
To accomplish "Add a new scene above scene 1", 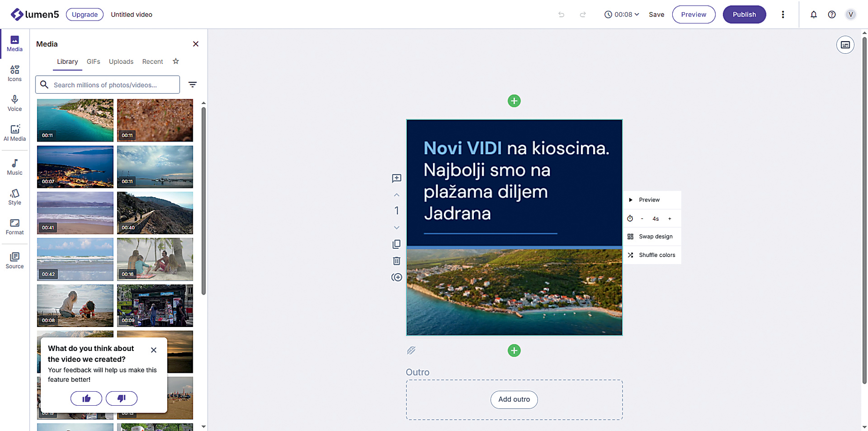I will click(x=514, y=101).
